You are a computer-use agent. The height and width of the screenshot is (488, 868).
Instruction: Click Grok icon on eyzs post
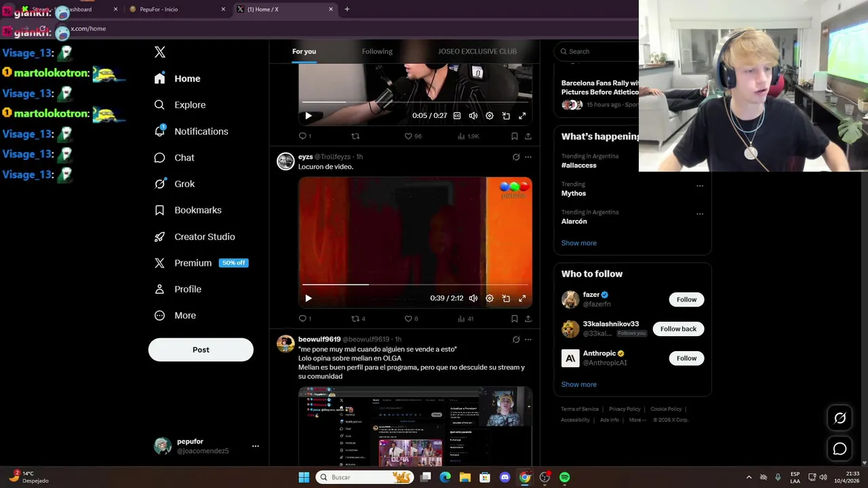(x=516, y=157)
